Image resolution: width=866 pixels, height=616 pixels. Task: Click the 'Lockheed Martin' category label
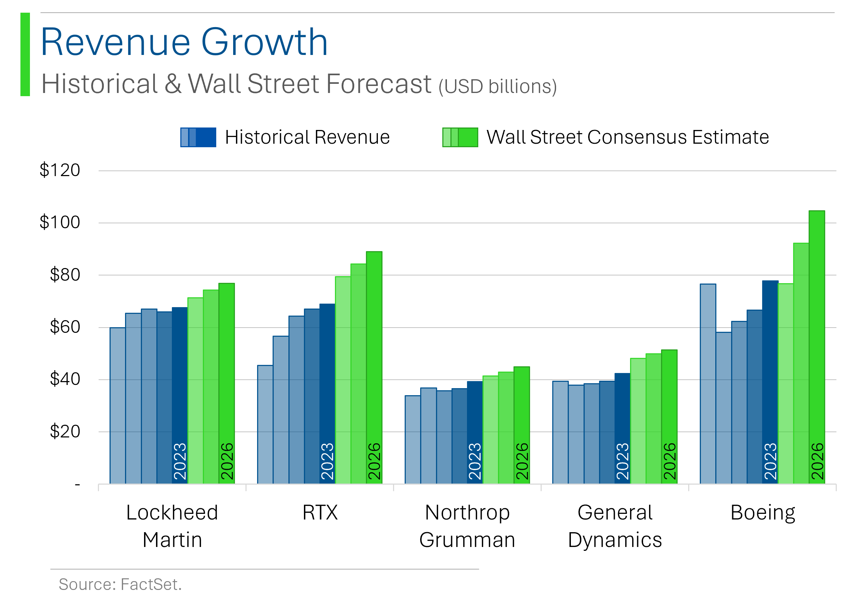[x=172, y=526]
